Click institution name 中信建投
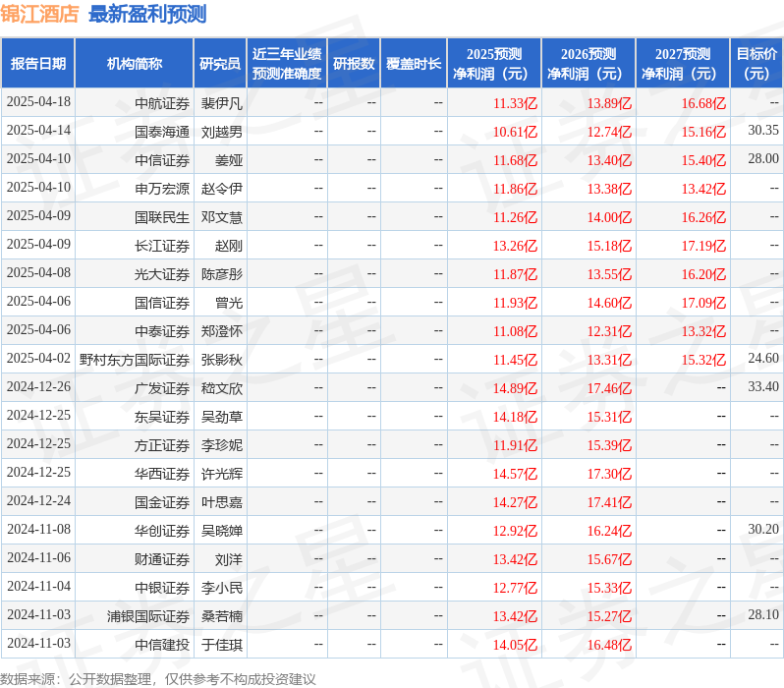The image size is (784, 688). point(162,645)
